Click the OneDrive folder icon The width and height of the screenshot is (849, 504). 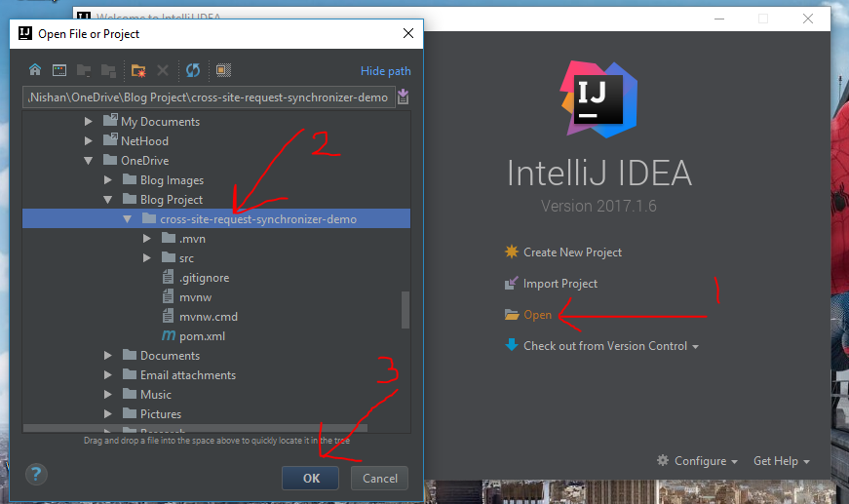click(x=110, y=160)
